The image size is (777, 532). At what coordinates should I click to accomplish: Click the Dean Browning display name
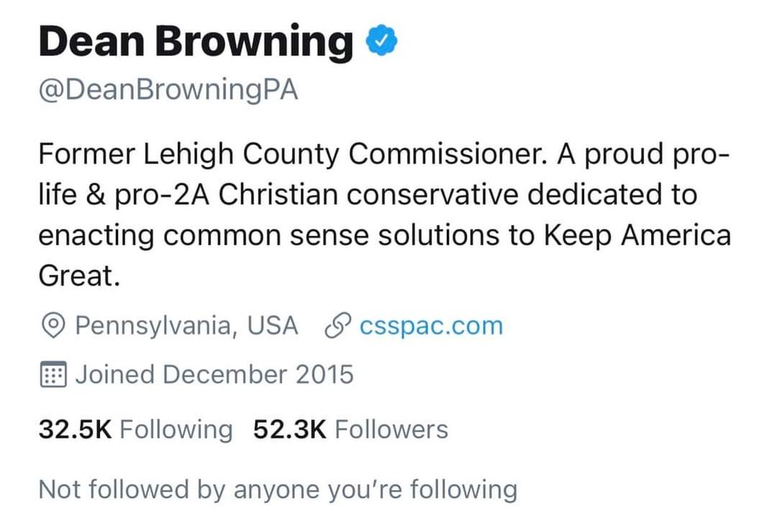195,42
